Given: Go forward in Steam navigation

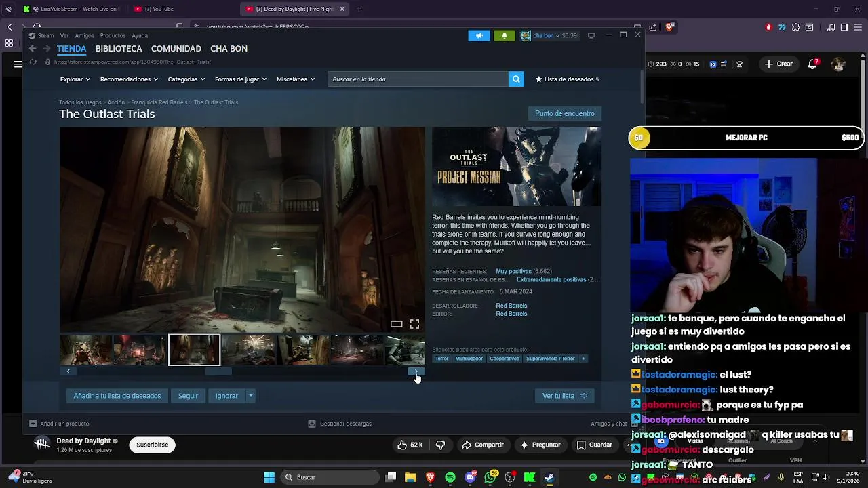Looking at the screenshot, I should tap(47, 49).
